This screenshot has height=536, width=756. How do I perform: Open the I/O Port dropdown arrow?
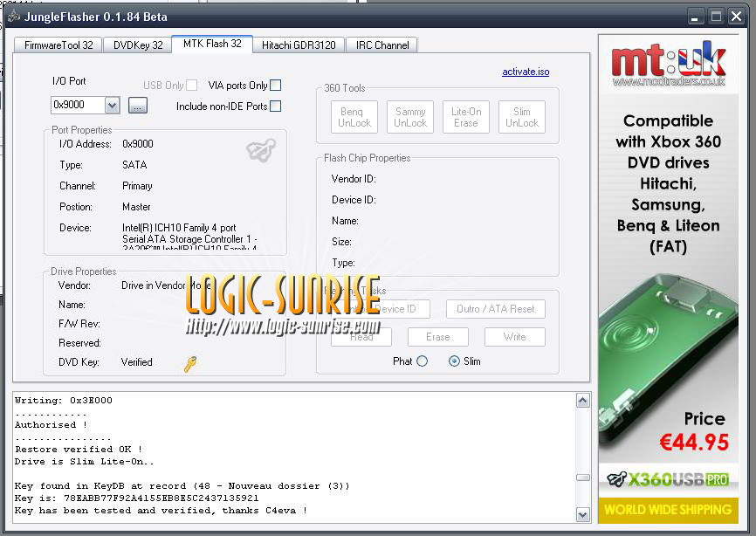click(x=112, y=105)
